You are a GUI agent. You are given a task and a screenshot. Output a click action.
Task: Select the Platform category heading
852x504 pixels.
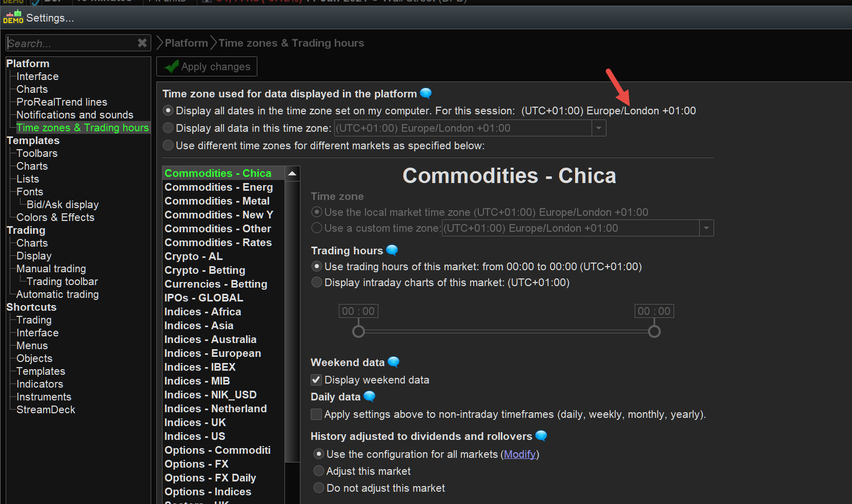(28, 64)
